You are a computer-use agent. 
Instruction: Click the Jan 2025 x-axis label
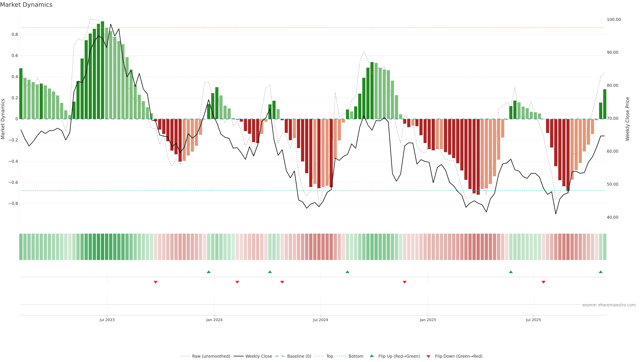(428, 320)
